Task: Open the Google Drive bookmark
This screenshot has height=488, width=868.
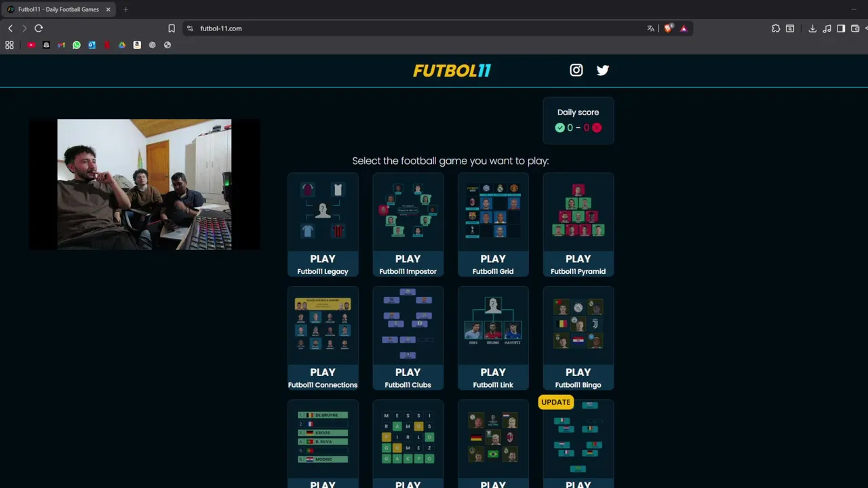Action: pos(122,45)
